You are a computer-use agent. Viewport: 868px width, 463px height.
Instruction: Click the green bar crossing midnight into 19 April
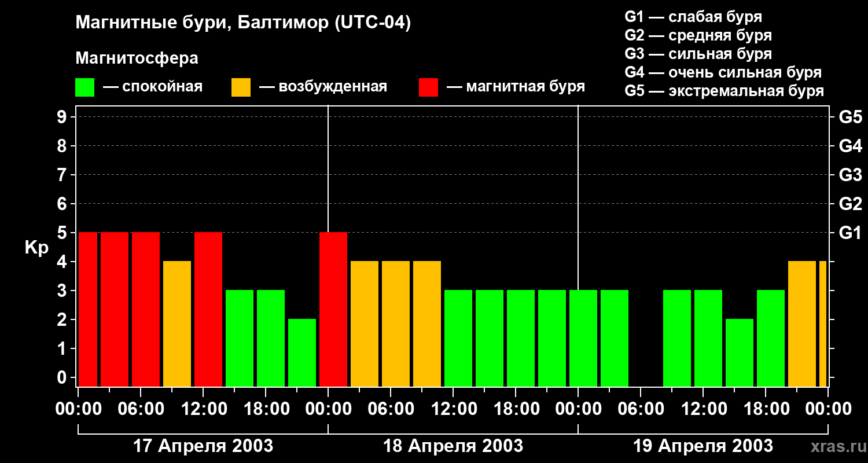tap(583, 338)
